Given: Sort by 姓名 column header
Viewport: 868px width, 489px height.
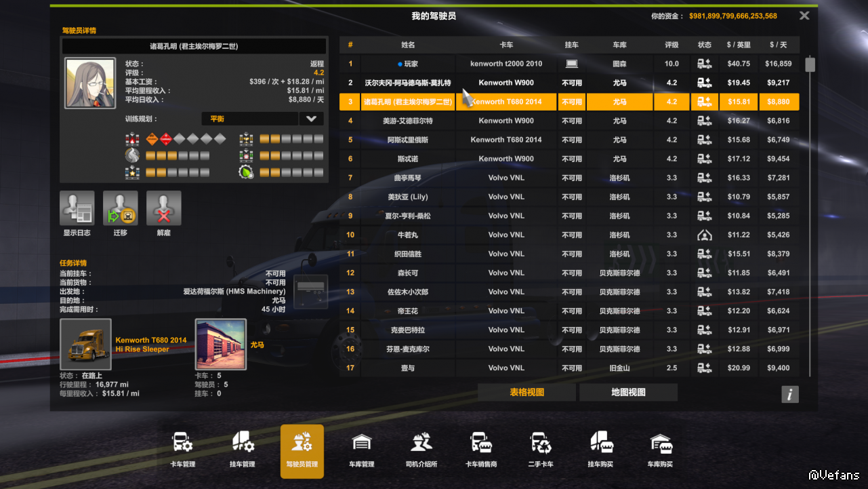Looking at the screenshot, I should pos(408,45).
